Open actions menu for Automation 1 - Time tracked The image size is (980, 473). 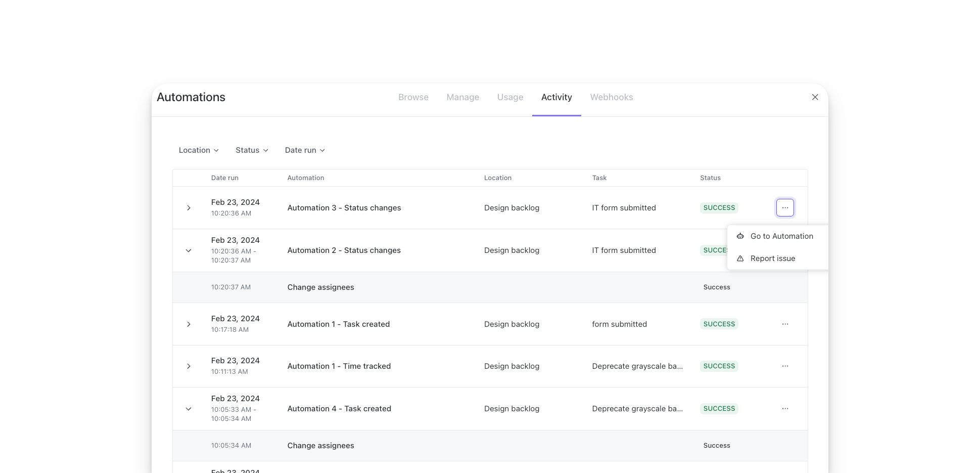(x=784, y=366)
